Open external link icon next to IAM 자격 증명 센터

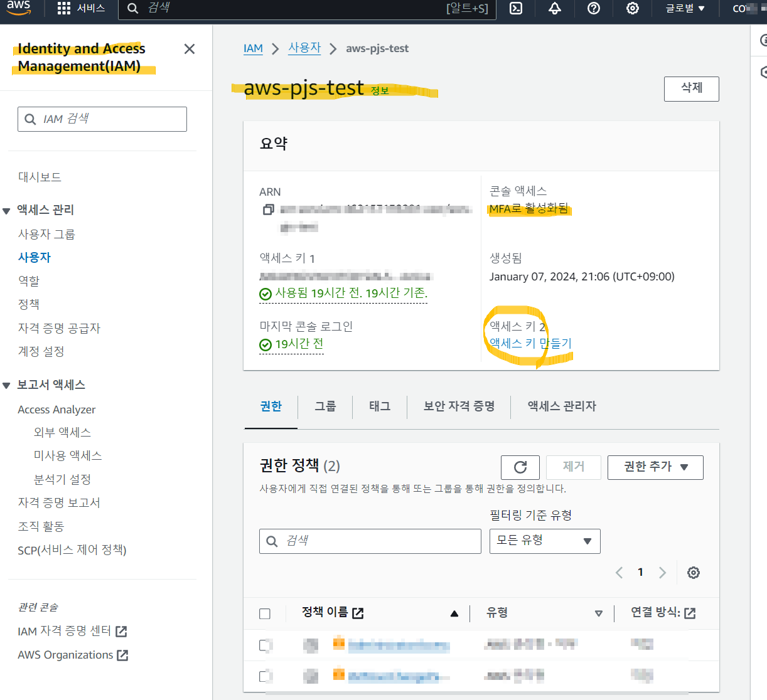[x=122, y=632]
